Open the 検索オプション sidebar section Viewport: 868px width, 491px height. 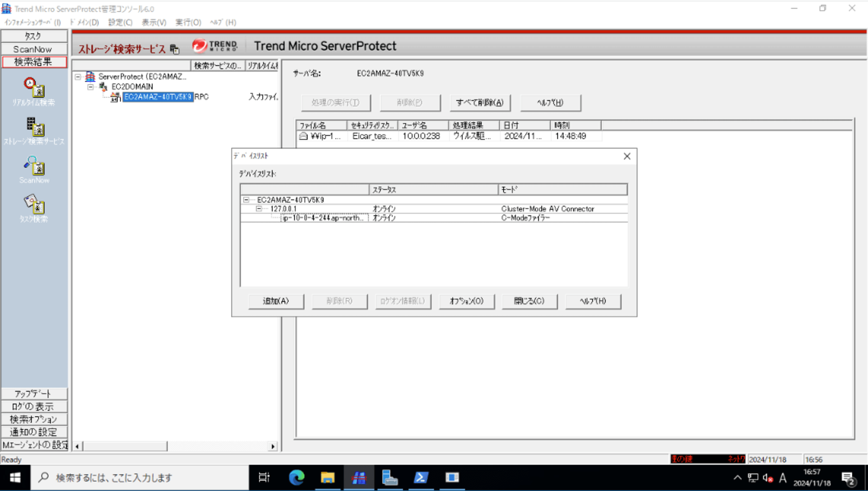pos(34,419)
